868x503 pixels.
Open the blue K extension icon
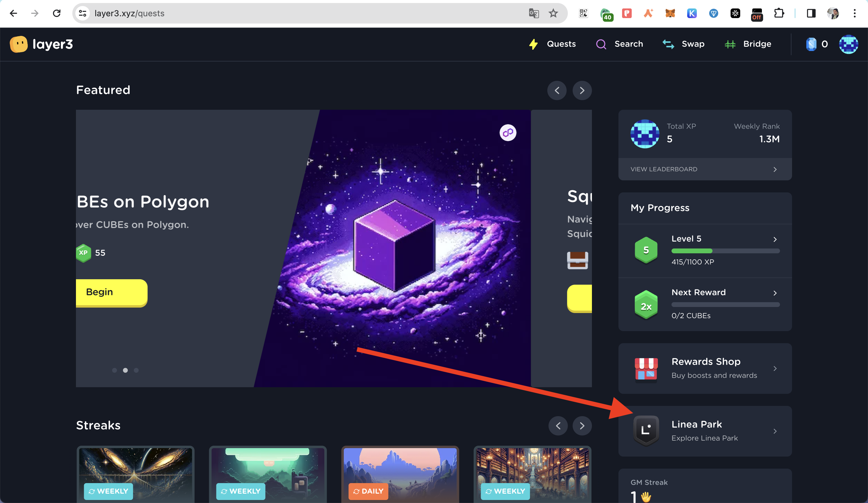click(x=692, y=14)
